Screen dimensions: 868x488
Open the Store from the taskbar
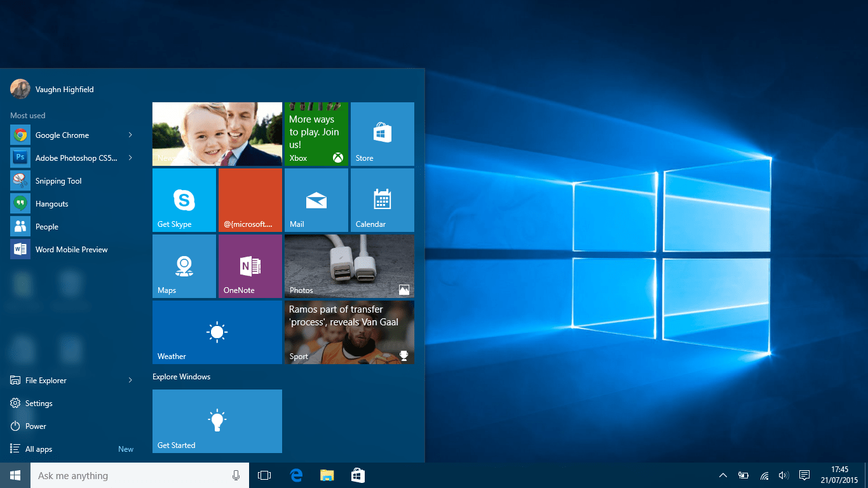click(x=358, y=475)
